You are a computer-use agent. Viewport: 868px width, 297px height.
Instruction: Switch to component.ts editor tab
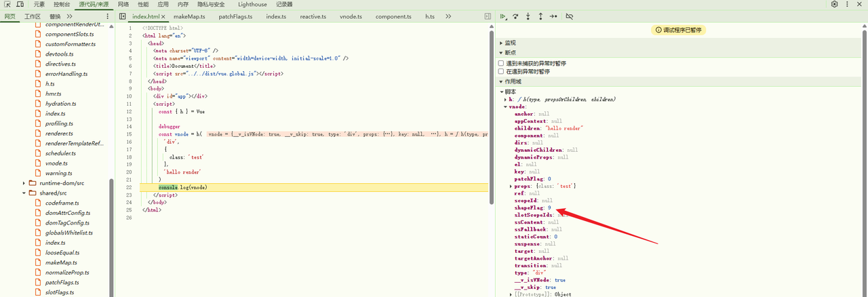tap(393, 16)
